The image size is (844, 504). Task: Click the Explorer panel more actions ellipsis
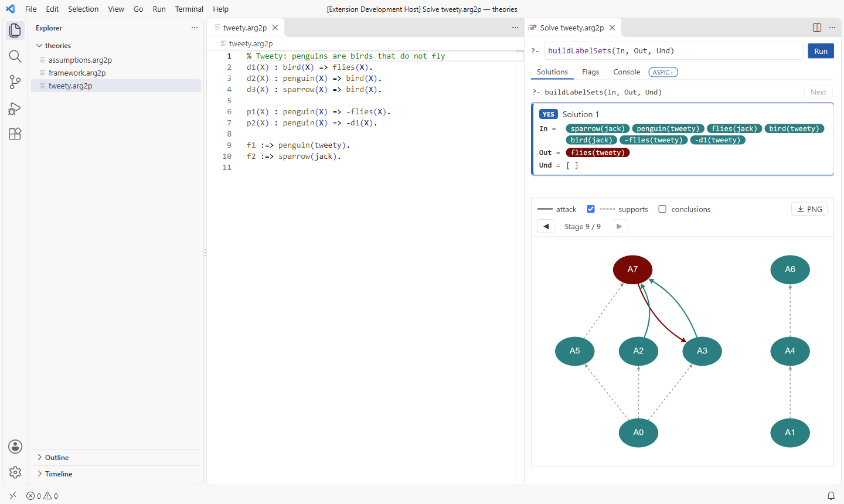(x=195, y=28)
